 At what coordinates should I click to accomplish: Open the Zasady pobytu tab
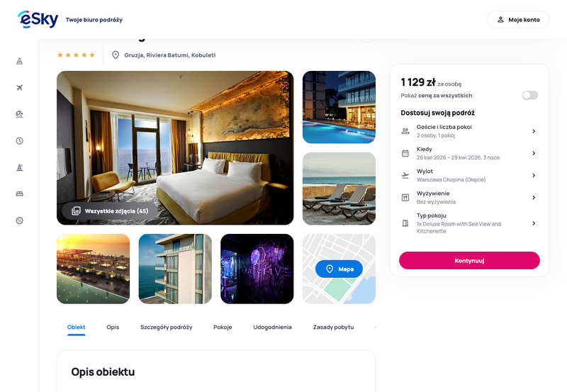333,327
